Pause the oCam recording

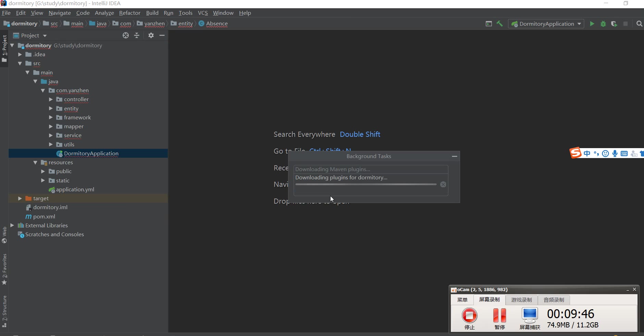(499, 318)
